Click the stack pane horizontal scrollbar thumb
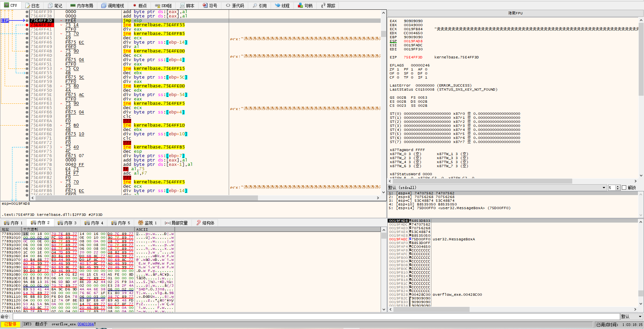 (x=431, y=310)
